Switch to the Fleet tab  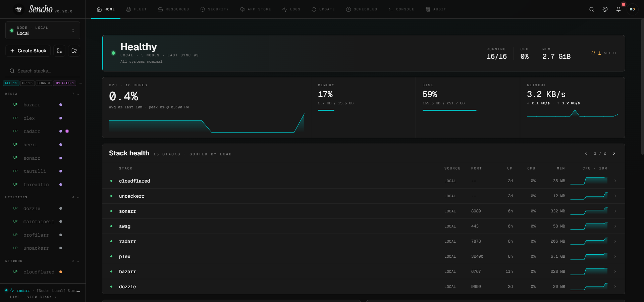137,9
